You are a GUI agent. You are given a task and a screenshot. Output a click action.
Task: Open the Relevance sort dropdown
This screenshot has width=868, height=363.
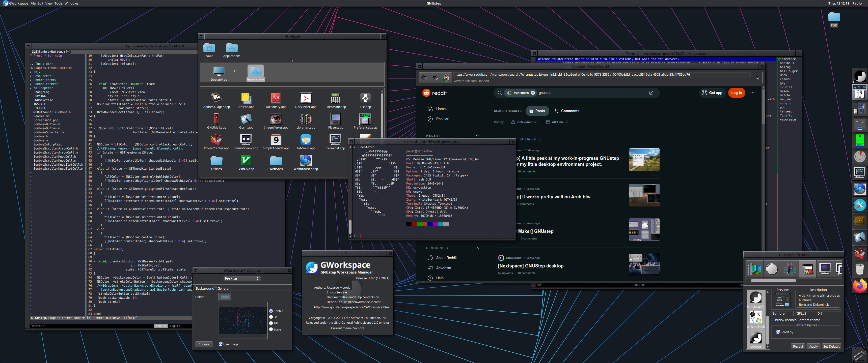pyautogui.click(x=524, y=122)
